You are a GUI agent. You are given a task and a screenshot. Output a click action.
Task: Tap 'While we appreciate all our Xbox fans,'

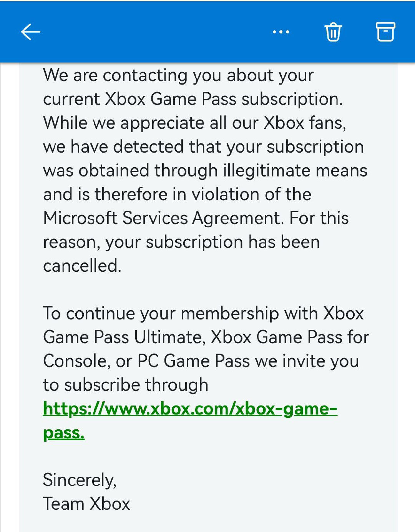coord(194,123)
